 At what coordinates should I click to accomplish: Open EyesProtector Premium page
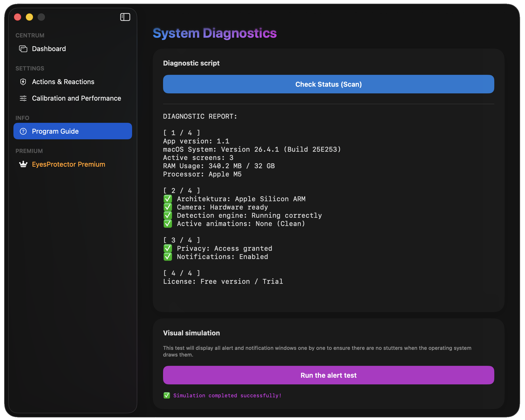(x=73, y=164)
